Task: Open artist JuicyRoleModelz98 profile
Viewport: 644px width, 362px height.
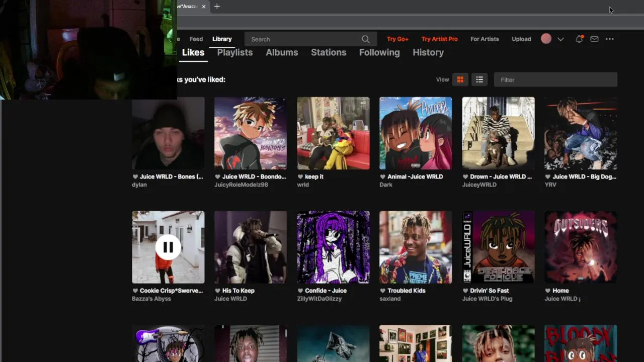Action: click(x=241, y=185)
